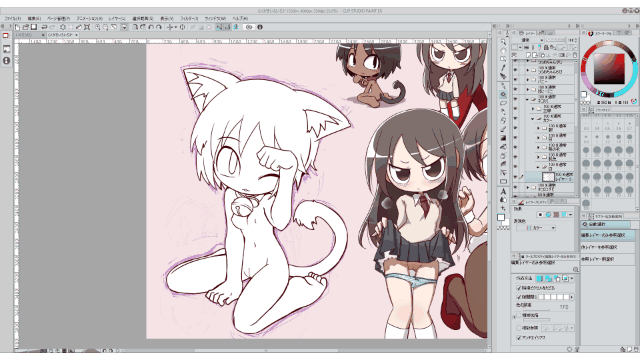Open the ウィンドウ(W) menu
The height and width of the screenshot is (360, 640).
point(215,18)
